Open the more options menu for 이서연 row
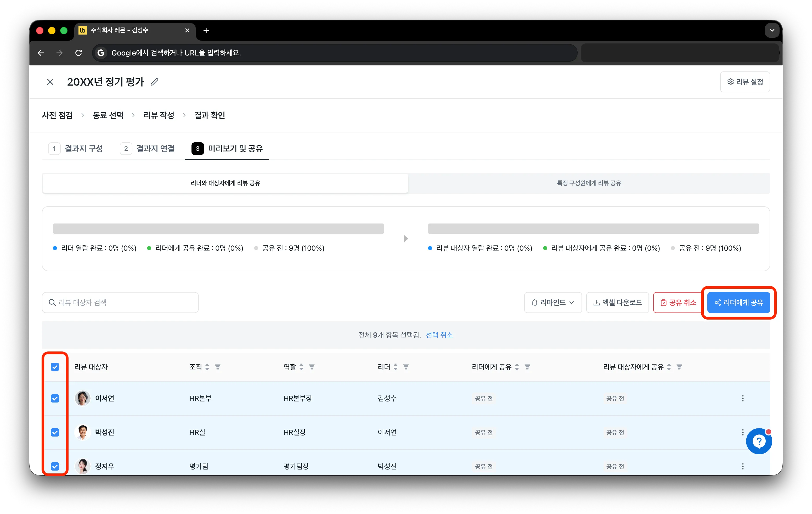This screenshot has width=812, height=514. [x=742, y=398]
